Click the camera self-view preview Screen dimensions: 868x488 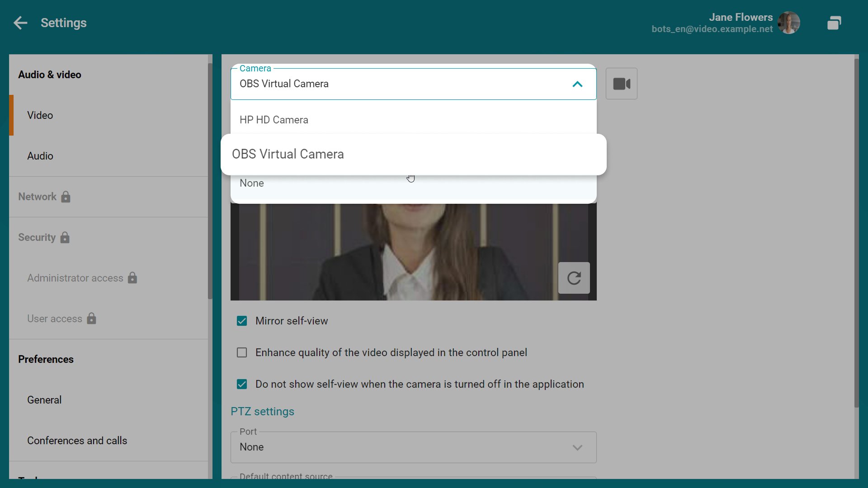click(414, 252)
